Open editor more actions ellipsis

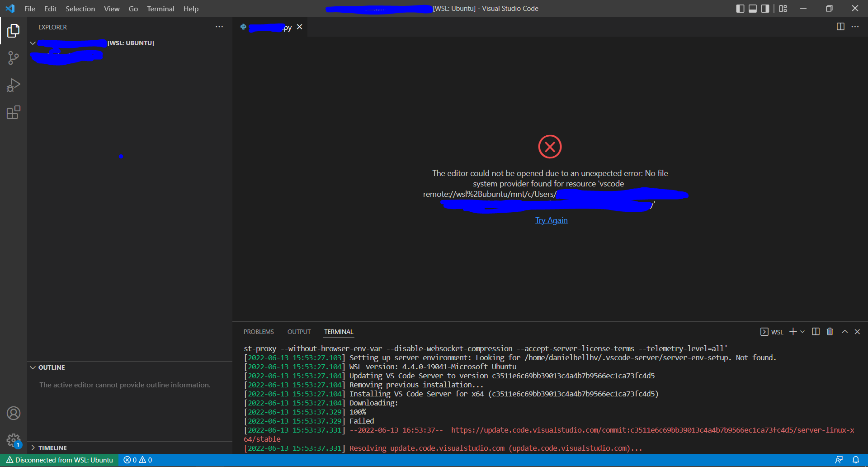855,27
